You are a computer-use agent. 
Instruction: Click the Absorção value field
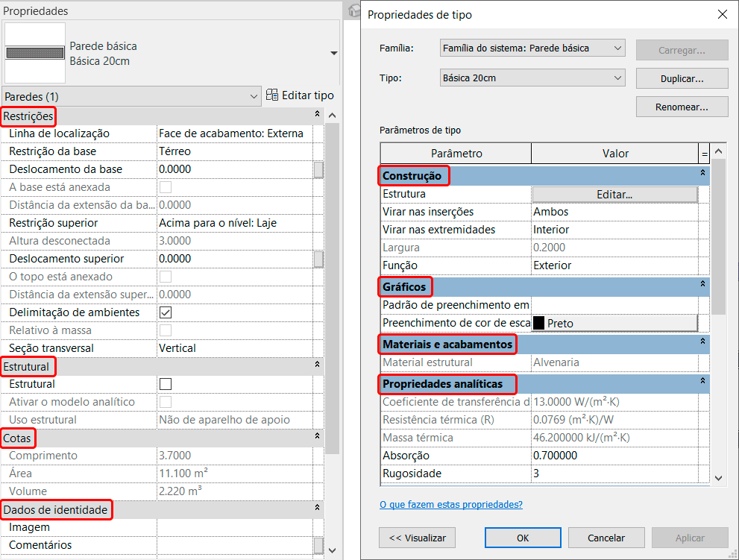coord(614,456)
